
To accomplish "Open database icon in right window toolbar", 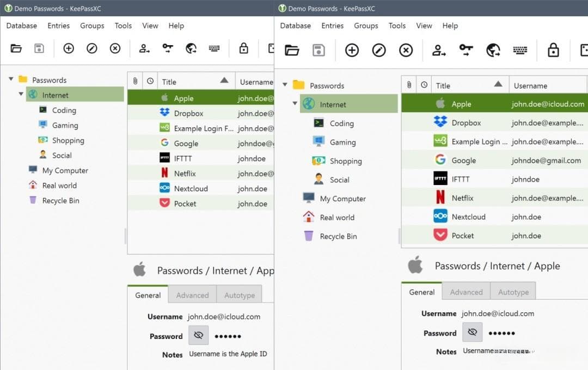I will (x=292, y=50).
